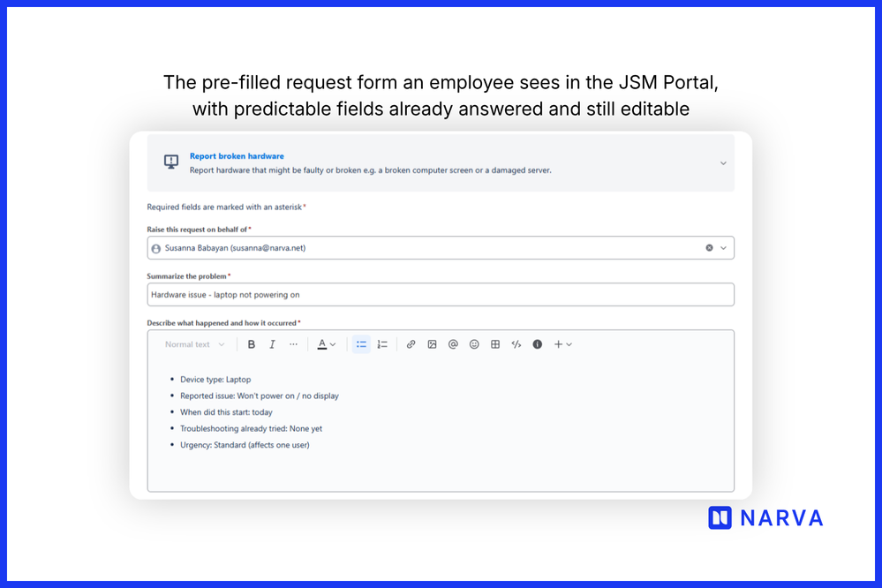
Task: Open more formatting options ellipsis
Action: tap(293, 344)
